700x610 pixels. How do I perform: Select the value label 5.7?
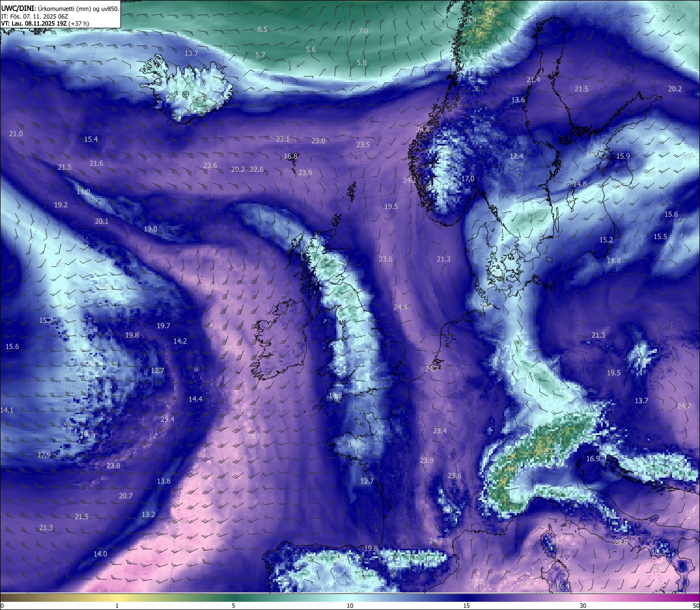click(x=260, y=55)
